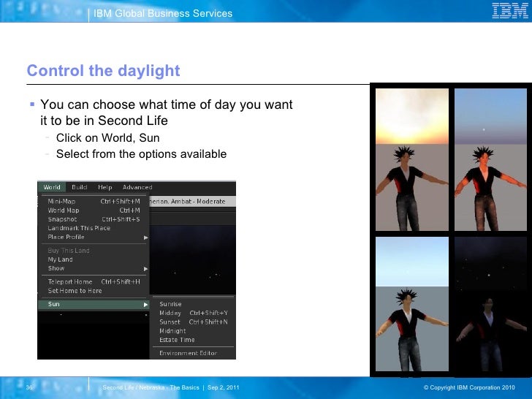Image resolution: width=532 pixels, height=399 pixels.
Task: Click the Ambat - Moderate location bar
Action: (192, 201)
